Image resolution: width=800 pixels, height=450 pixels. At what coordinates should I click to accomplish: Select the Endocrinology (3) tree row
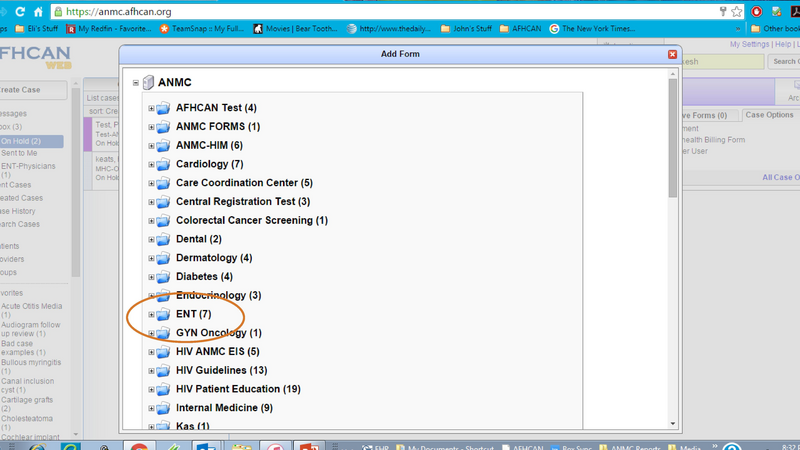point(218,295)
